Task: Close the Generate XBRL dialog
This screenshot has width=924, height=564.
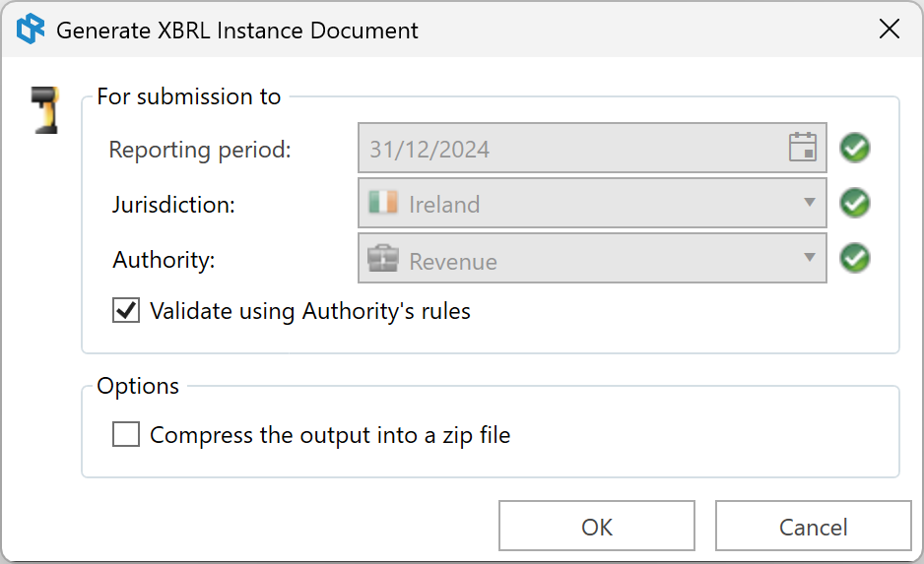Action: [889, 30]
